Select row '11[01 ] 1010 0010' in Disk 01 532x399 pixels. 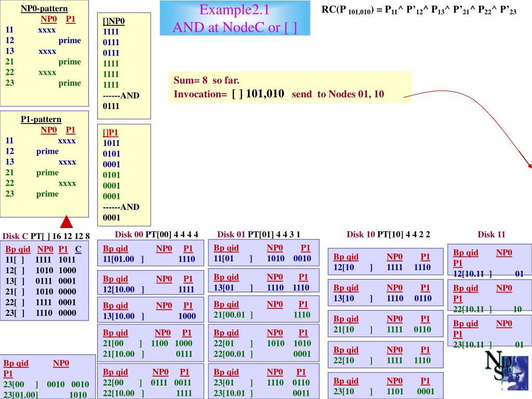[x=262, y=259]
